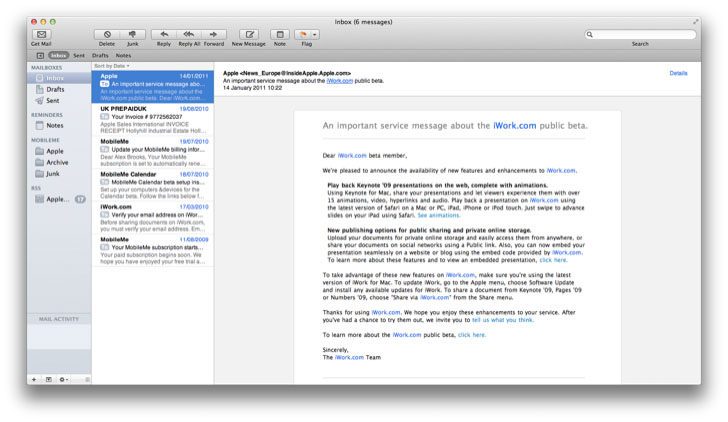728x422 pixels.
Task: Click the sidebar Junk folder icon
Action: 40,174
